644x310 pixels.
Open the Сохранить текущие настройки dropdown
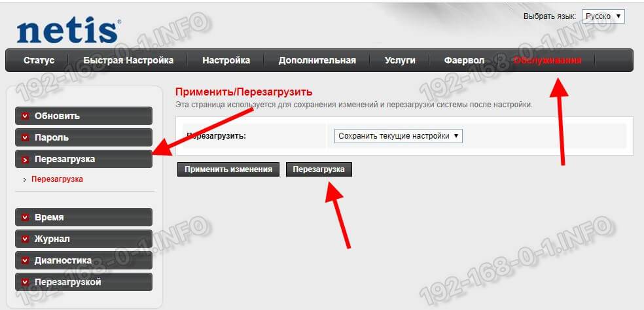click(x=398, y=136)
